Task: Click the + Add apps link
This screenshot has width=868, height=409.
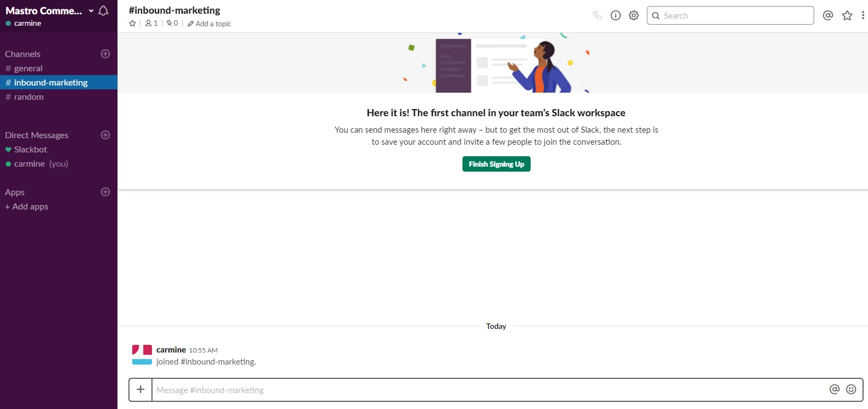Action: [x=27, y=206]
